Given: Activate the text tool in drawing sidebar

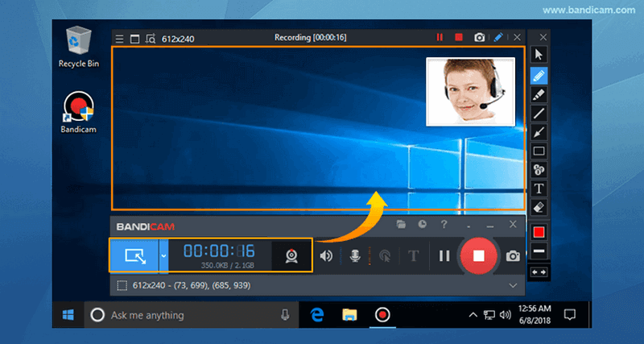Looking at the screenshot, I should 539,188.
